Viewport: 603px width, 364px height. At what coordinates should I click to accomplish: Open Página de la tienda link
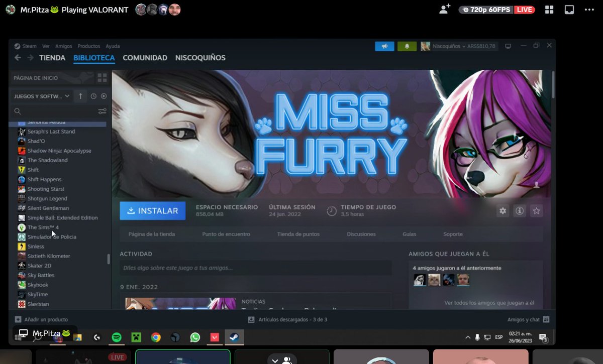click(x=152, y=234)
